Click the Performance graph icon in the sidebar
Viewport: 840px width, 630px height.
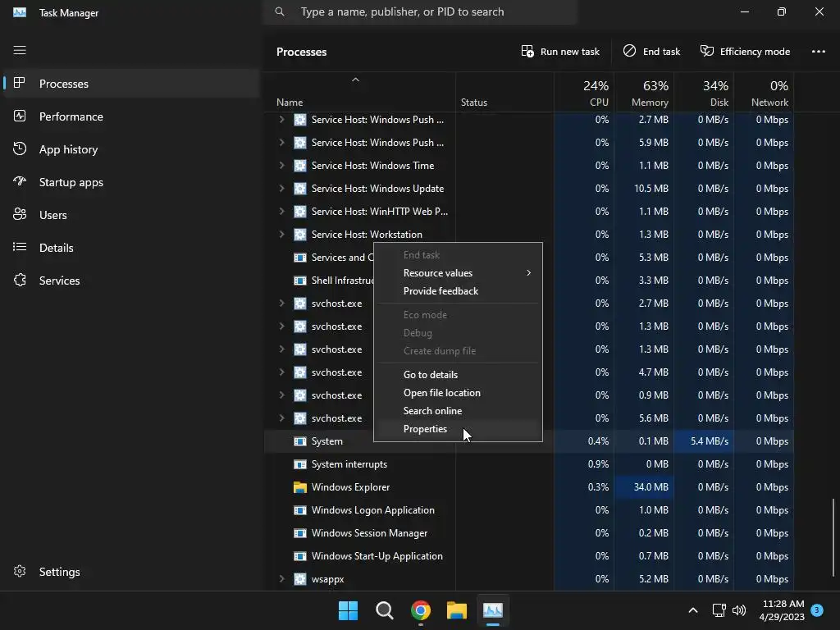pyautogui.click(x=20, y=116)
